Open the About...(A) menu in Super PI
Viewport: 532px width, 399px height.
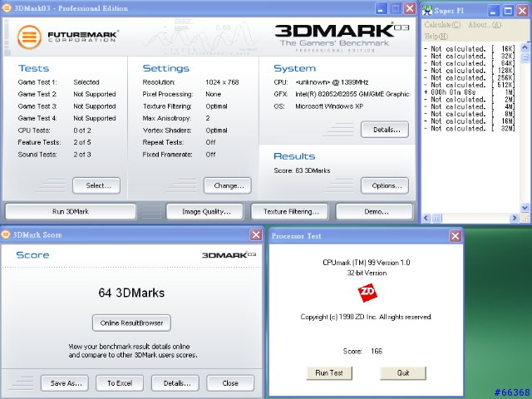click(485, 24)
